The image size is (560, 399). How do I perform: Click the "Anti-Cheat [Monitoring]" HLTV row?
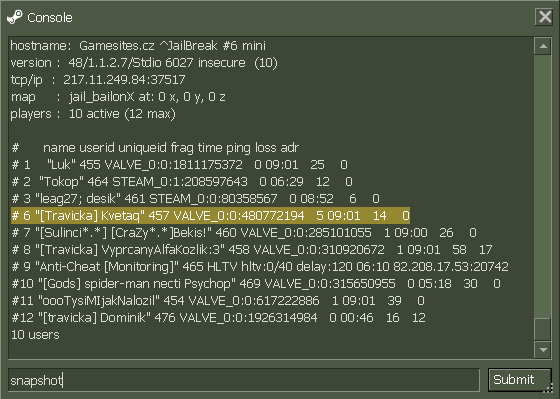click(x=260, y=267)
